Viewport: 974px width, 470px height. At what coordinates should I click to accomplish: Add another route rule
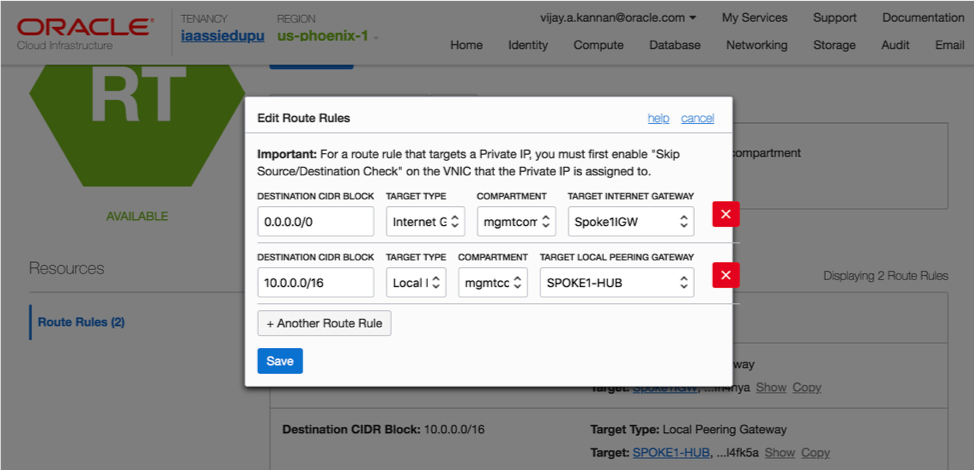324,323
